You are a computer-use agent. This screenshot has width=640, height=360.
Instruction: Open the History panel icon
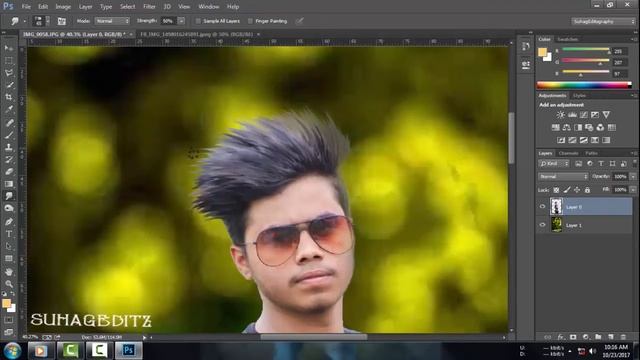pyautogui.click(x=526, y=46)
